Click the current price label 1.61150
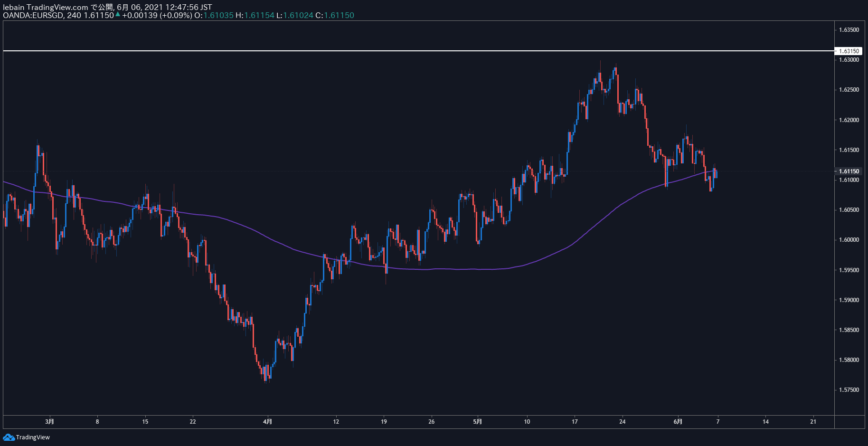868x446 pixels. click(x=849, y=171)
